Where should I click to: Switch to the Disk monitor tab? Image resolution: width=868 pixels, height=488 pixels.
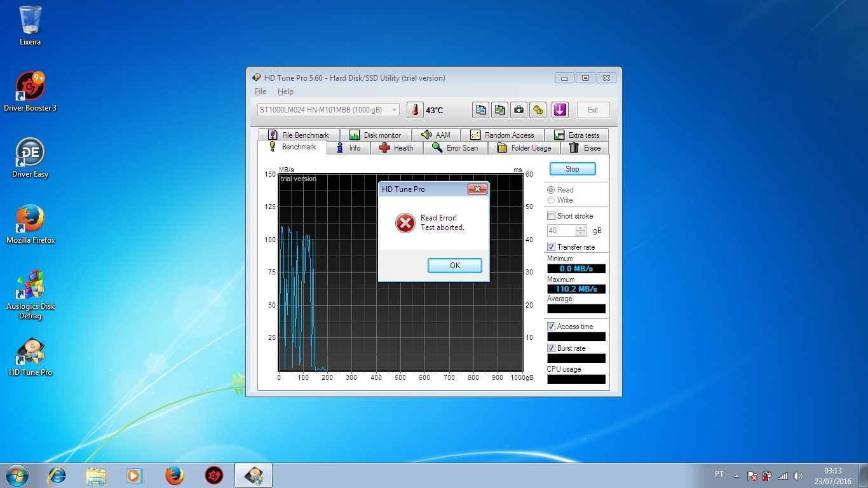pyautogui.click(x=376, y=135)
